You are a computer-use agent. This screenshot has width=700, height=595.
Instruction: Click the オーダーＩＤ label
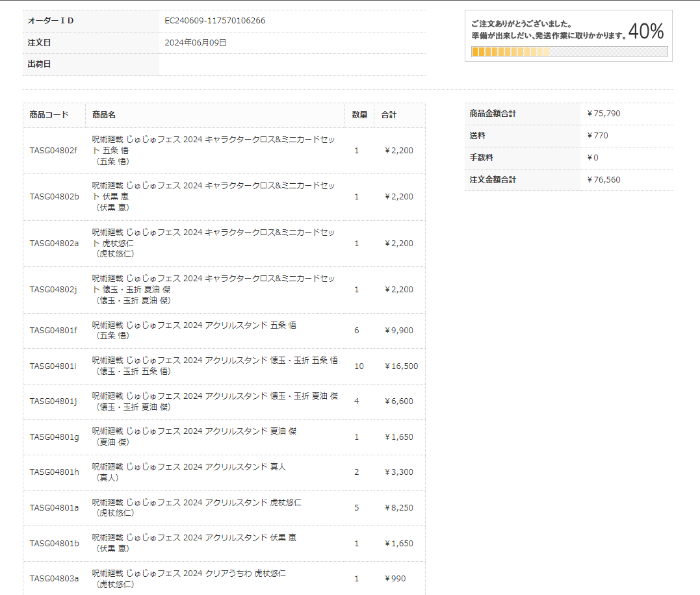51,21
